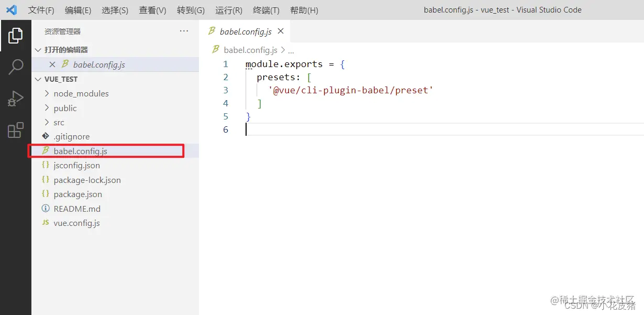Click the info icon beside README.md

click(x=46, y=209)
